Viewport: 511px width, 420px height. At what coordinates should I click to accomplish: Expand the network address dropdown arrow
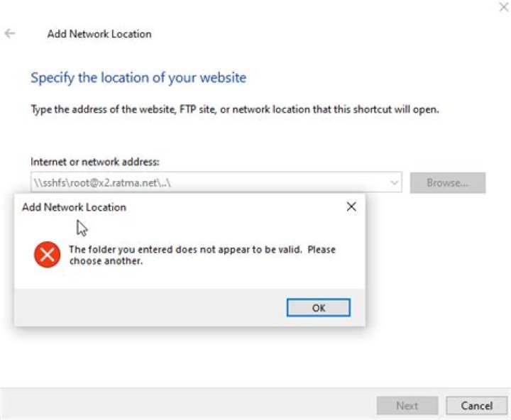(x=394, y=182)
